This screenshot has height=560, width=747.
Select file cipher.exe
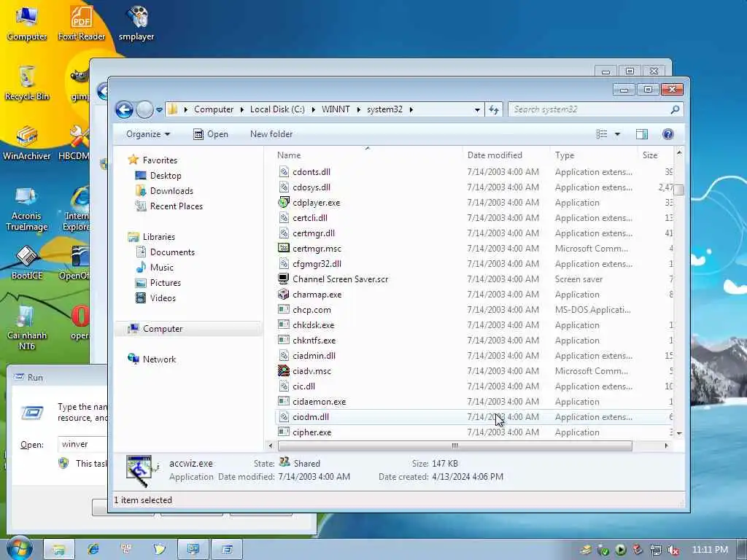coord(312,432)
